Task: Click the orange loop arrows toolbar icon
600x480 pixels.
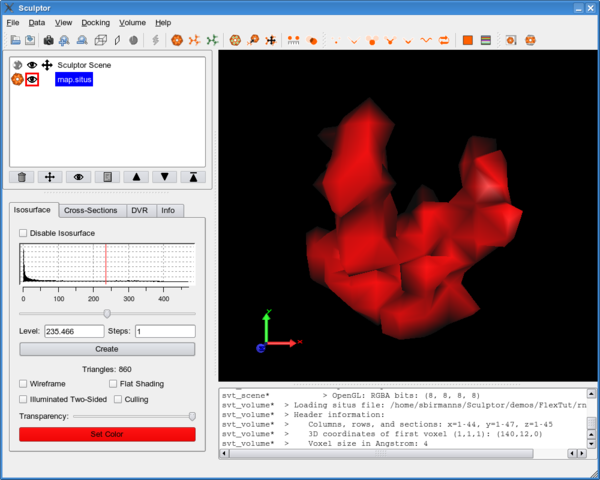Action: pos(444,40)
